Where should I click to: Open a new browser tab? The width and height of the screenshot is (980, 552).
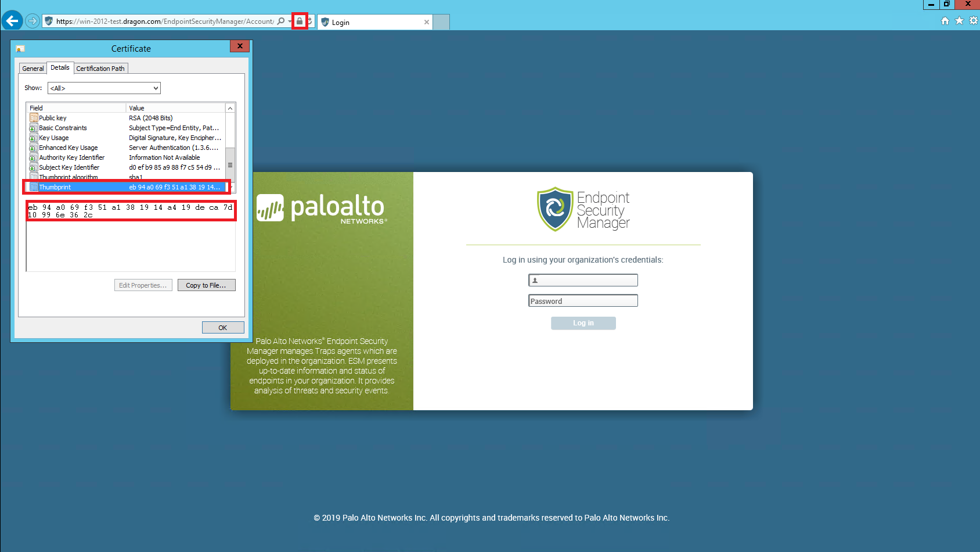tap(442, 22)
